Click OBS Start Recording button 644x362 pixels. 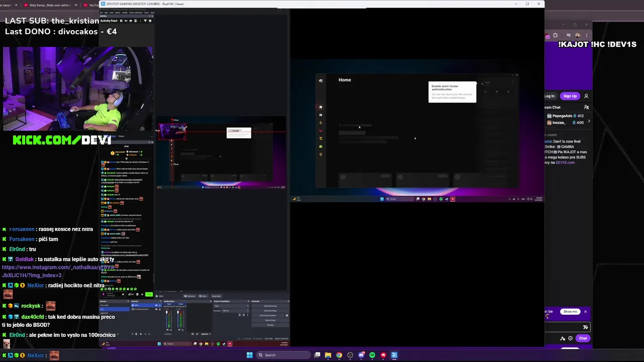pos(270,311)
